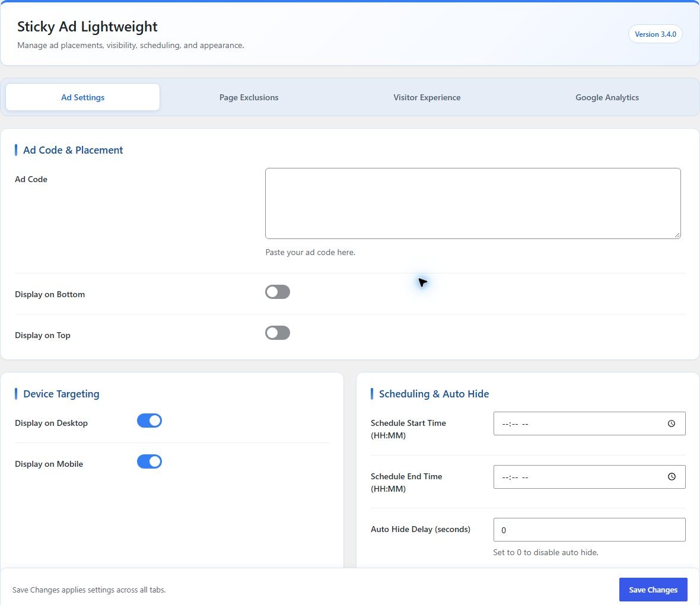Click the 'Display on Top' label
The image size is (700, 605).
click(42, 335)
